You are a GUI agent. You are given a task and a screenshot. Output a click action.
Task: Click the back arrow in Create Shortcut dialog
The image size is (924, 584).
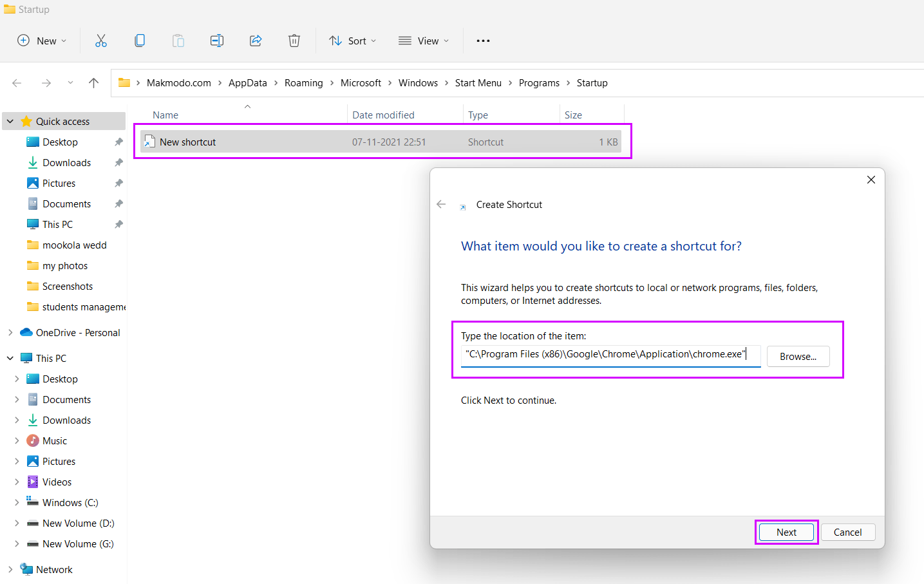(441, 205)
